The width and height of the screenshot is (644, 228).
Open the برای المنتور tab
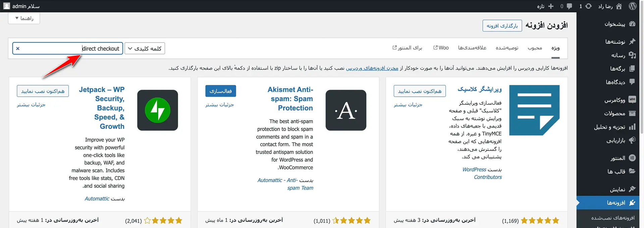407,48
